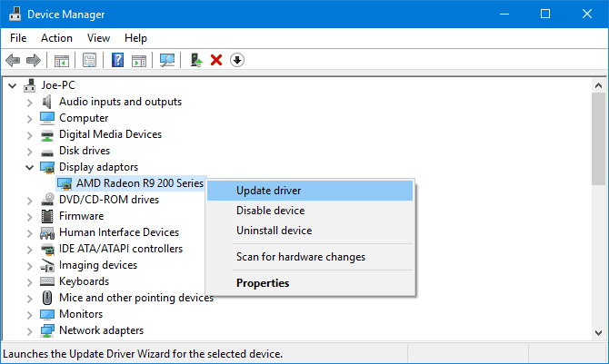Select the Monitors tree item

pos(81,314)
